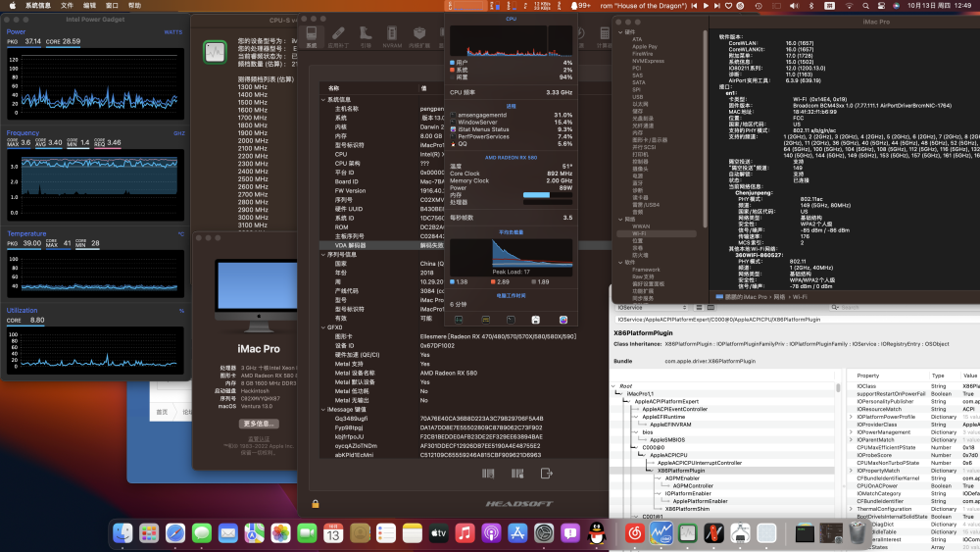Click the export icon at Hackintool bottom
This screenshot has height=552, width=980.
pyautogui.click(x=546, y=474)
